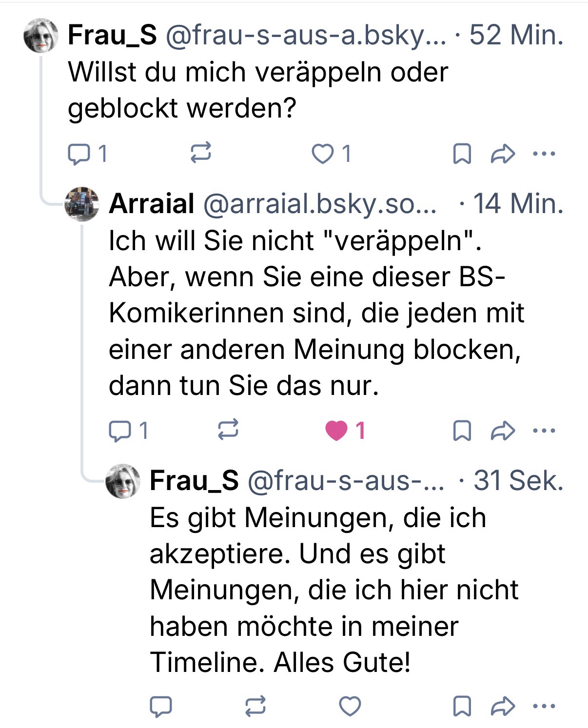Open more options on Arraial's post
The height and width of the screenshot is (728, 588).
pos(544,430)
